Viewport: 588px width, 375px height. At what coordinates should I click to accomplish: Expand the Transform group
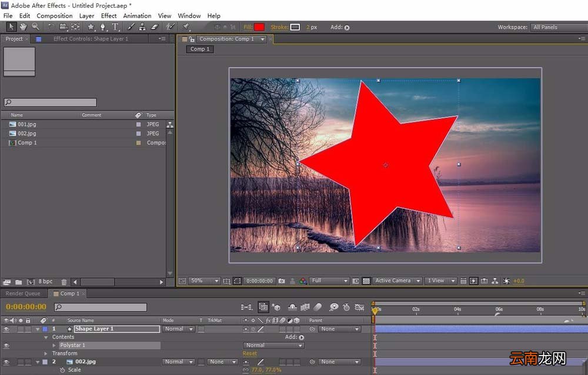(x=46, y=354)
